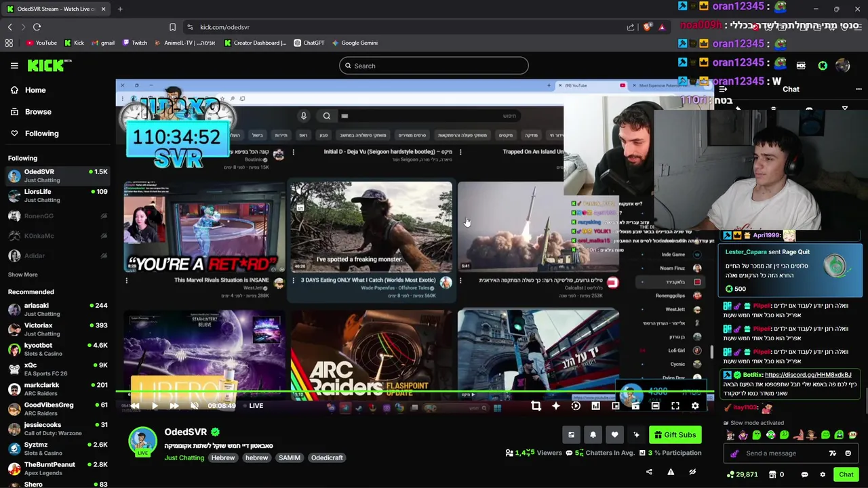This screenshot has width=868, height=488.
Task: Click the SAMIM tag
Action: coord(290,457)
